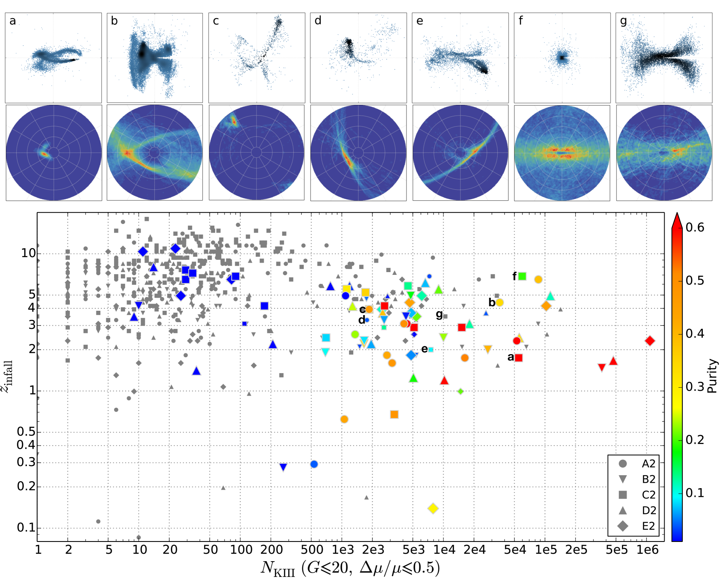The image size is (721, 588).
Task: Click the scatter thumbnail labeled e
Action: (460, 58)
